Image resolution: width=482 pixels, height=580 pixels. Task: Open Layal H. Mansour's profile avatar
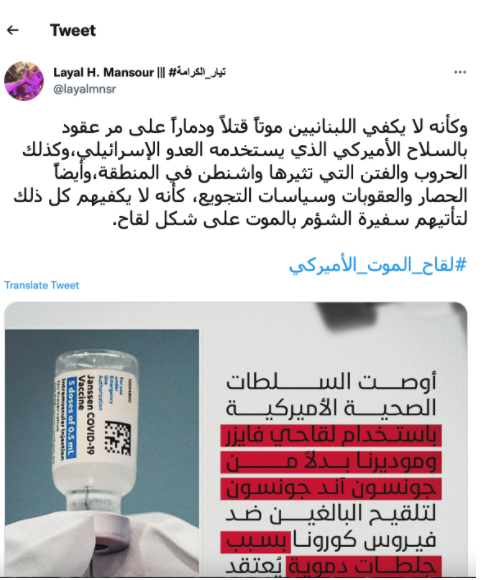pyautogui.click(x=24, y=81)
